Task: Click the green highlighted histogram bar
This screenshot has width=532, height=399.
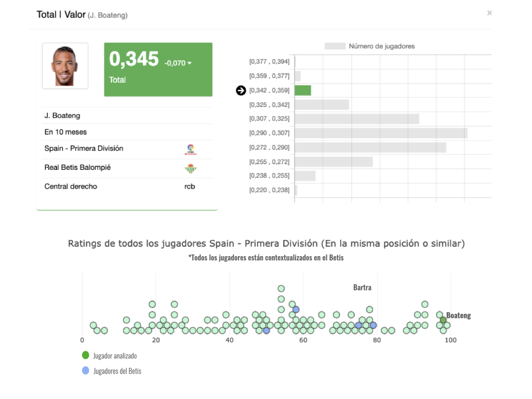Action: tap(303, 90)
